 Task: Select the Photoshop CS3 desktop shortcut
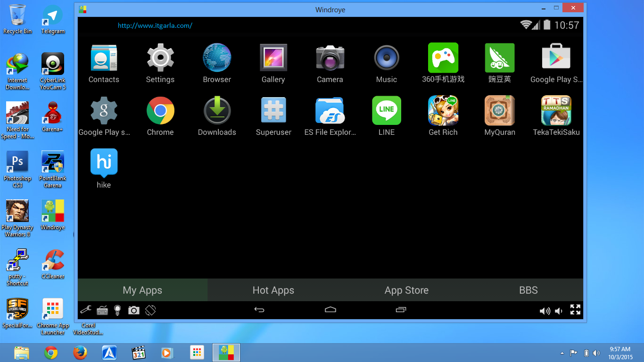click(17, 170)
